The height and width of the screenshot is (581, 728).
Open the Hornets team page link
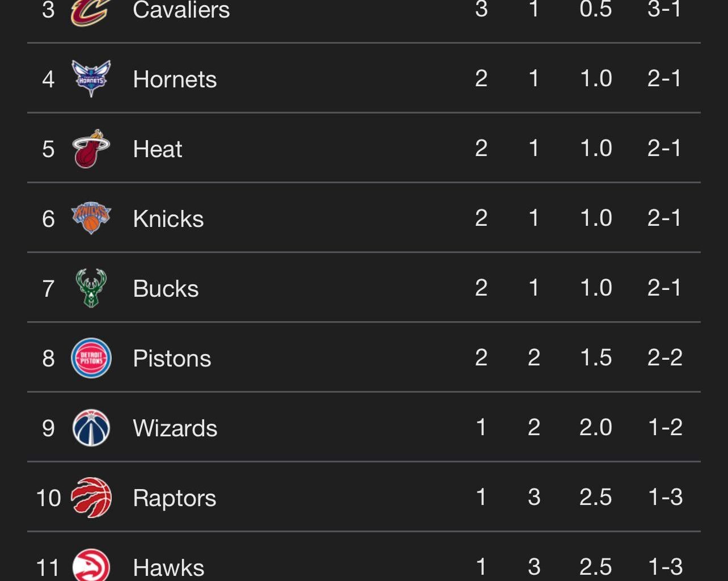[175, 79]
